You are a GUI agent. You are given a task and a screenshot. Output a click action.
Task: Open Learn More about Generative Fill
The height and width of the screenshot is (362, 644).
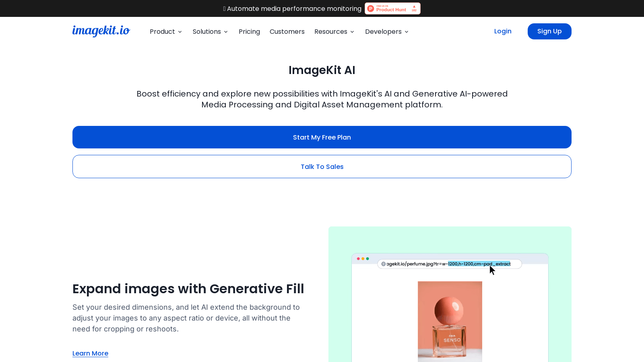click(x=90, y=353)
